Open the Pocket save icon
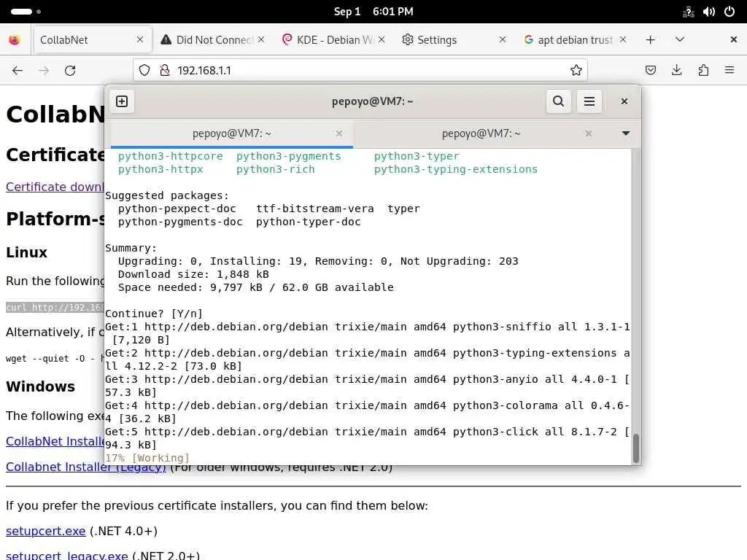 (650, 71)
